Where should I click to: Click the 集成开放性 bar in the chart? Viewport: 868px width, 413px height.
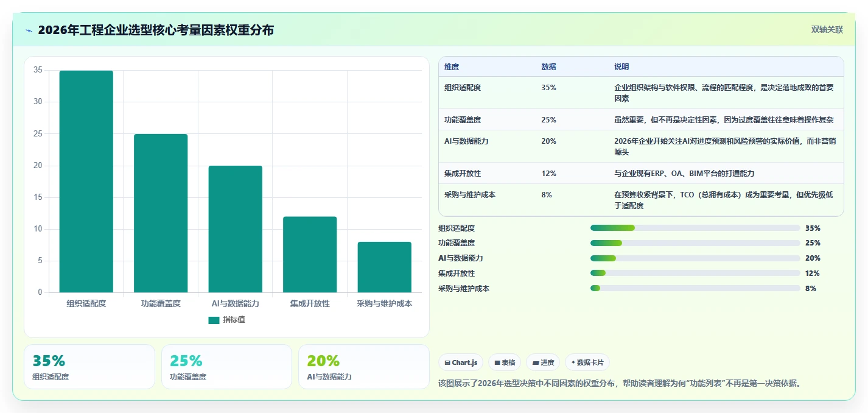tap(310, 255)
